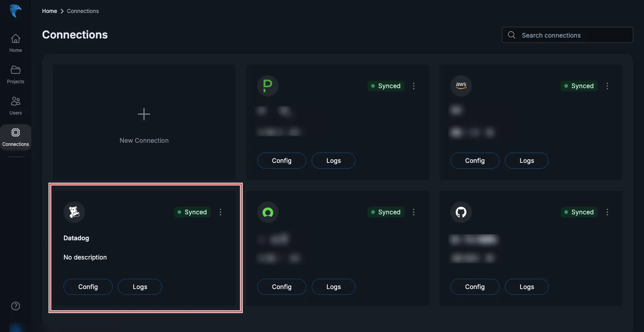Open Config for the GitHub connection
This screenshot has width=644, height=332.
[475, 287]
